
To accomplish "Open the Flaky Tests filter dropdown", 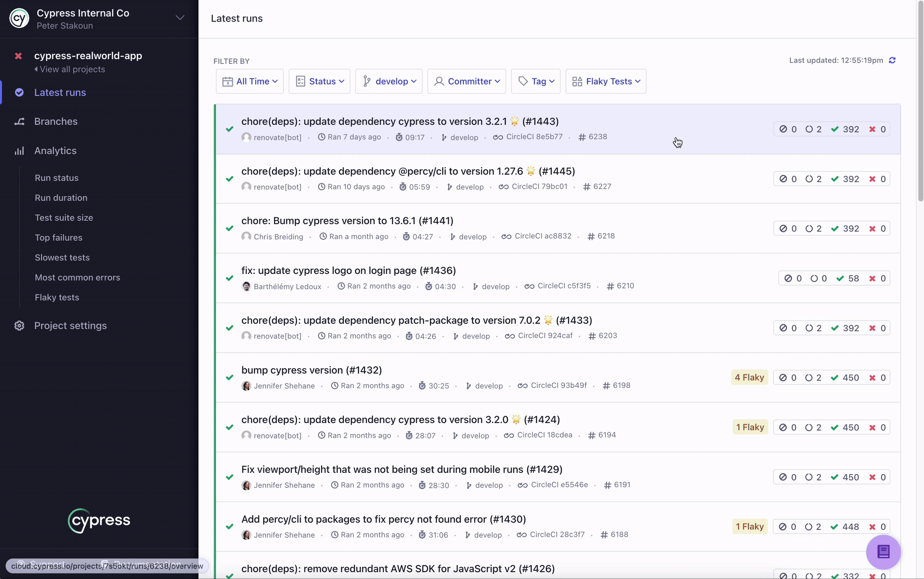I will pyautogui.click(x=605, y=81).
